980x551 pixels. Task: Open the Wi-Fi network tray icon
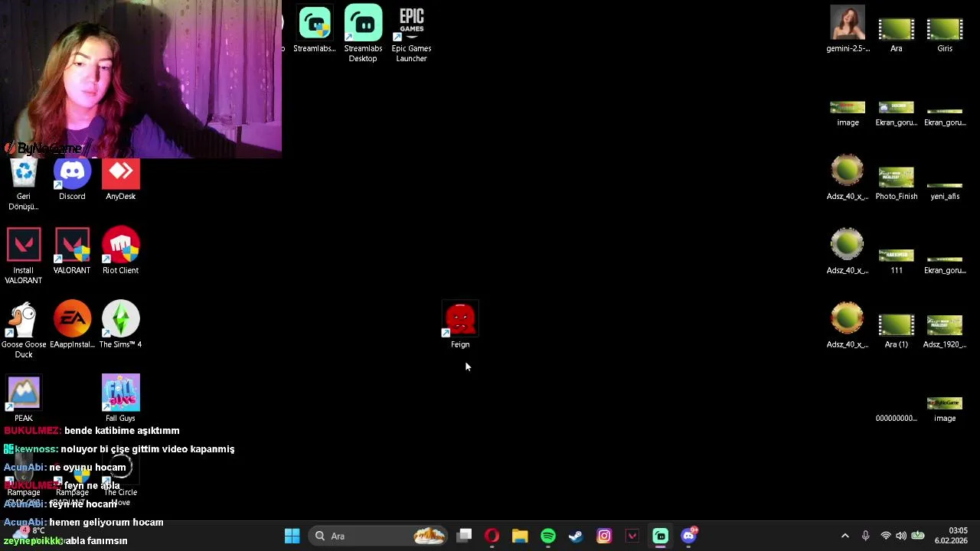coord(886,536)
